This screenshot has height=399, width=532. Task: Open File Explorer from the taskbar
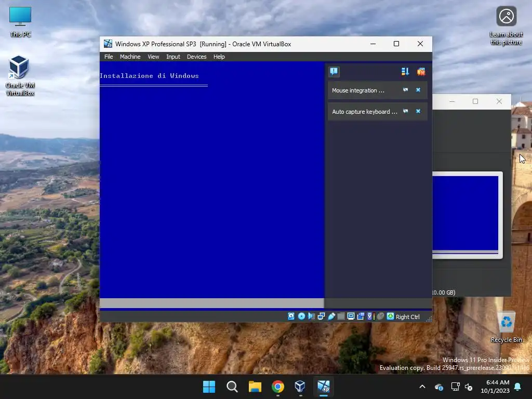(255, 387)
